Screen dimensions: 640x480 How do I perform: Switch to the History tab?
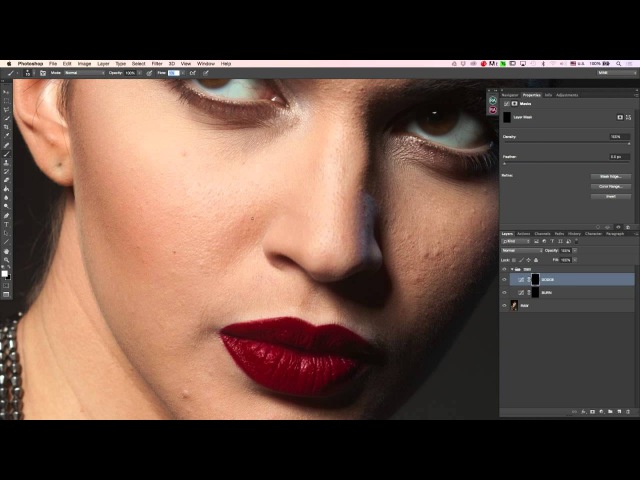pyautogui.click(x=574, y=234)
